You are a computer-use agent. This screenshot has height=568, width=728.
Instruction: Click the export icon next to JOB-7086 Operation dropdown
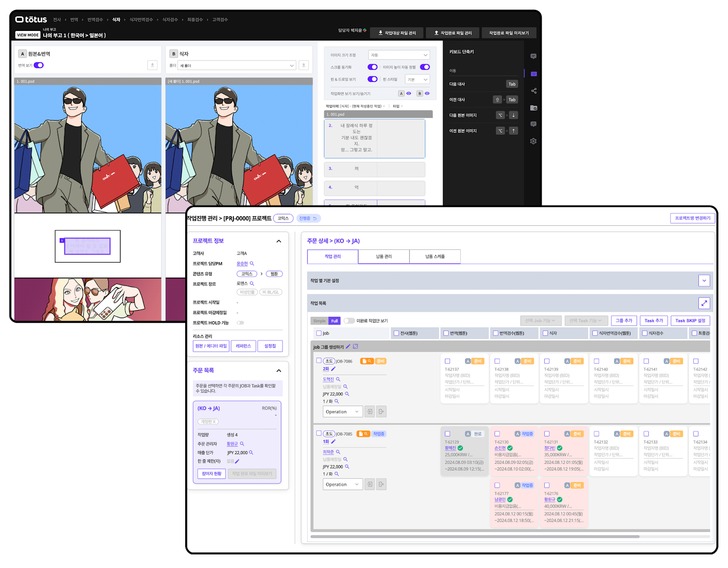381,411
